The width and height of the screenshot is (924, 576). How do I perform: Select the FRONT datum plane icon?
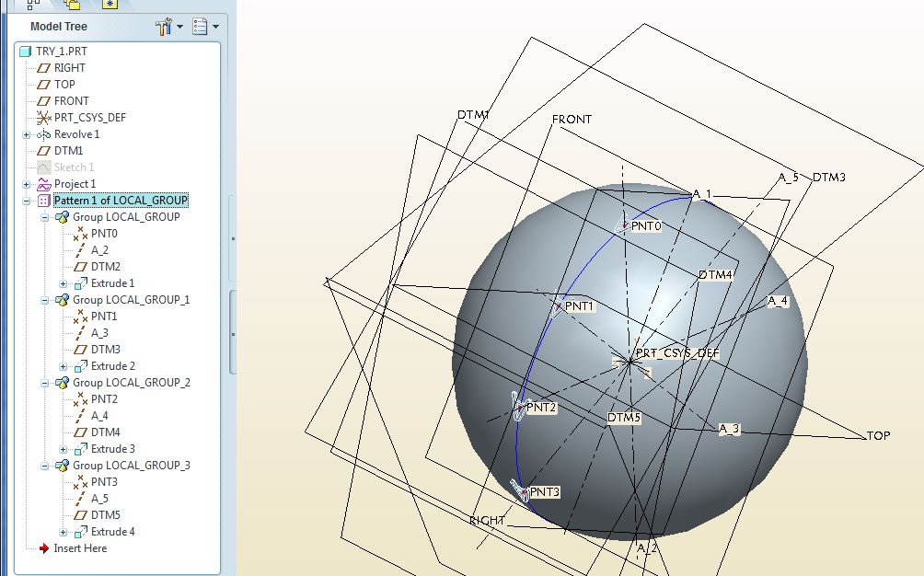tap(43, 101)
